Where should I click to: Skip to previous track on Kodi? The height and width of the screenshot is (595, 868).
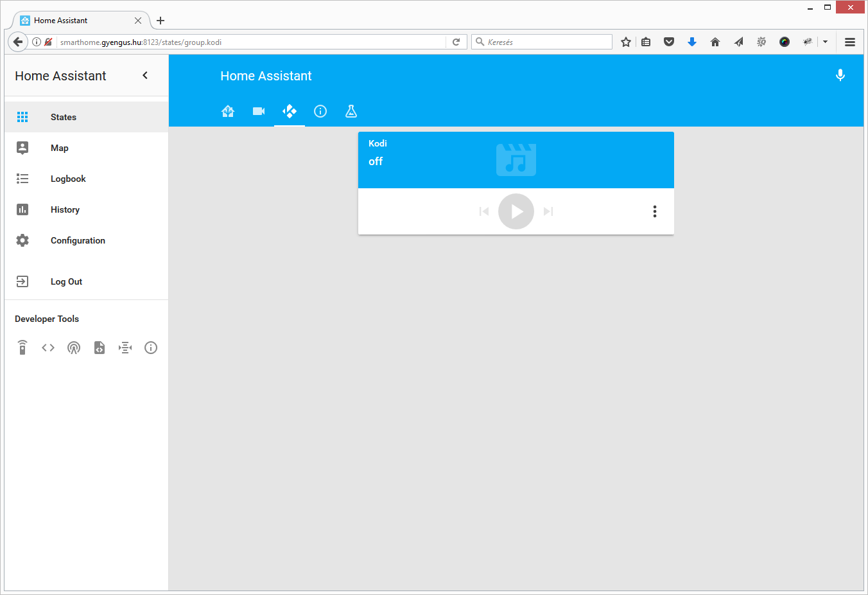pos(484,211)
